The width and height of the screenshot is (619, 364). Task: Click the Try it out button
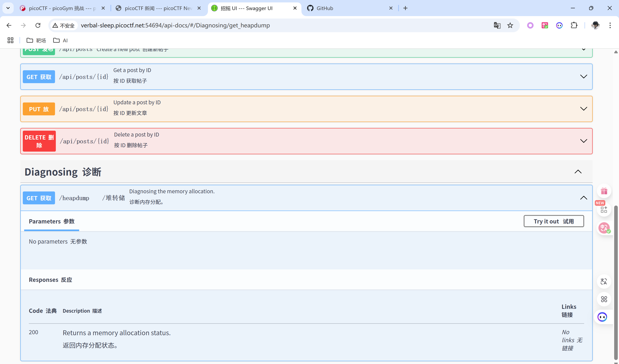click(554, 221)
